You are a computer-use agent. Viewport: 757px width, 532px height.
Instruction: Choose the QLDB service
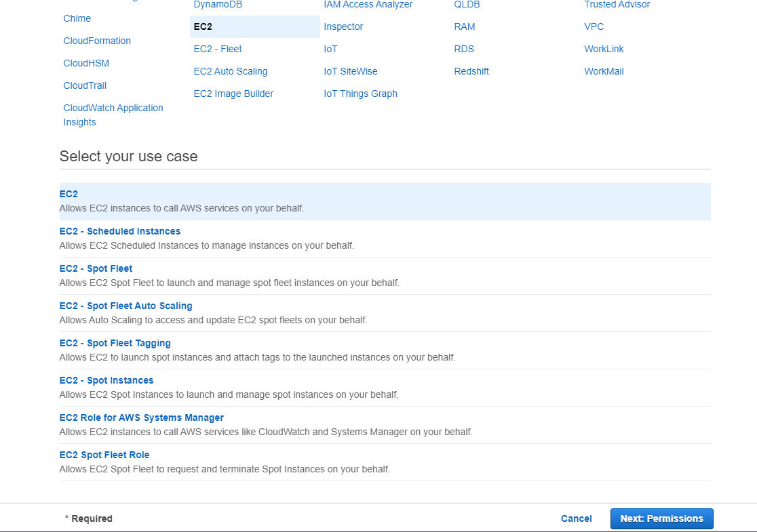coord(467,5)
